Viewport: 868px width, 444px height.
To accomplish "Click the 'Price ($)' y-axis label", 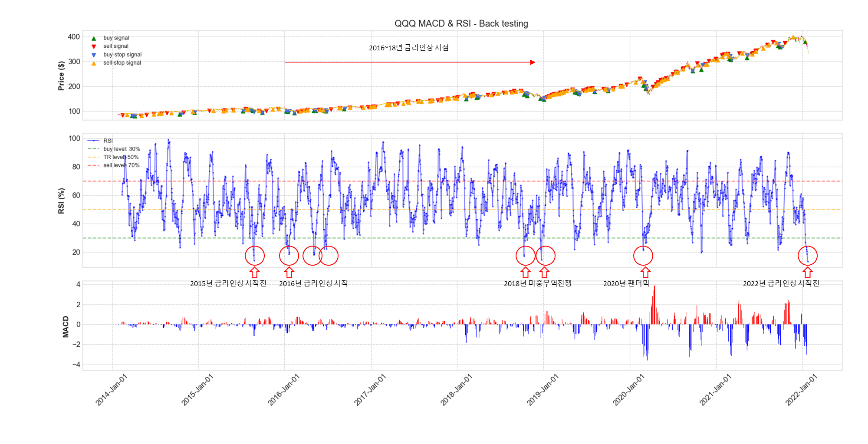I will pyautogui.click(x=61, y=76).
